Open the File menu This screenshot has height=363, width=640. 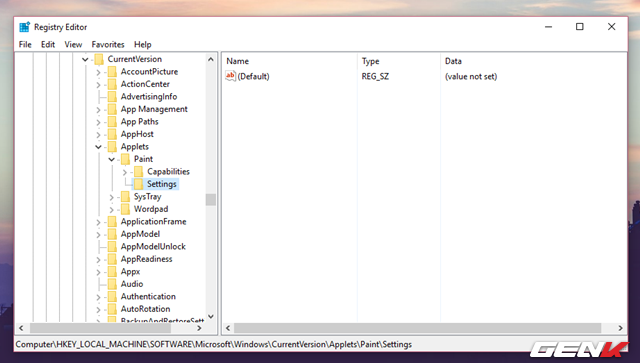click(x=25, y=45)
